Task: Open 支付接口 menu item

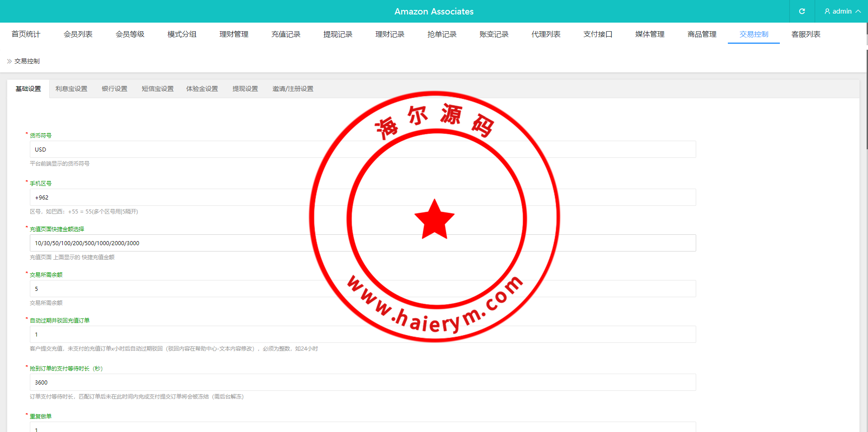Action: tap(598, 34)
